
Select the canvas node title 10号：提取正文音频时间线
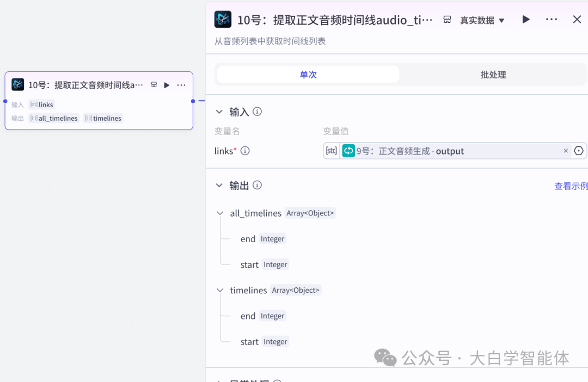[85, 85]
